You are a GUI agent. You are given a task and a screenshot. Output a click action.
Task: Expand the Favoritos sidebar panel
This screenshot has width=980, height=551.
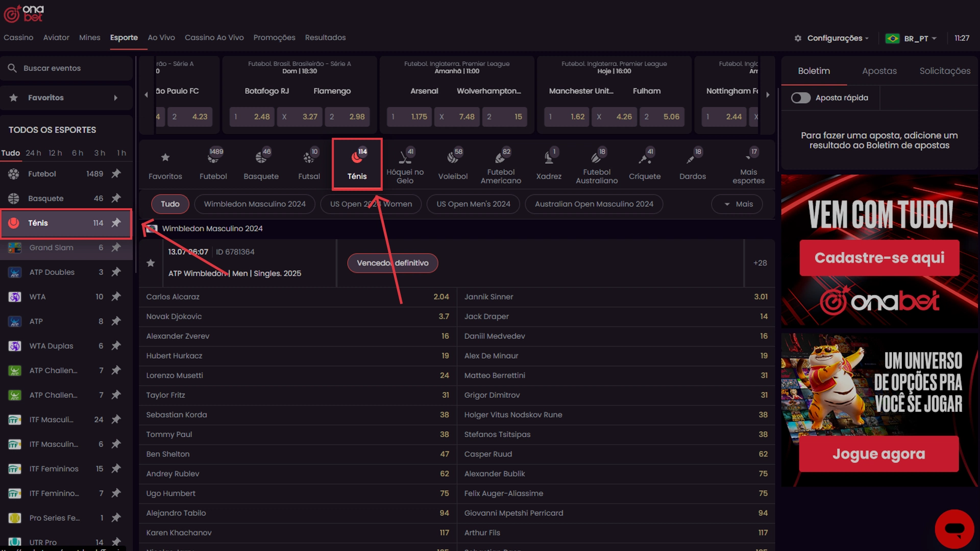click(x=66, y=97)
